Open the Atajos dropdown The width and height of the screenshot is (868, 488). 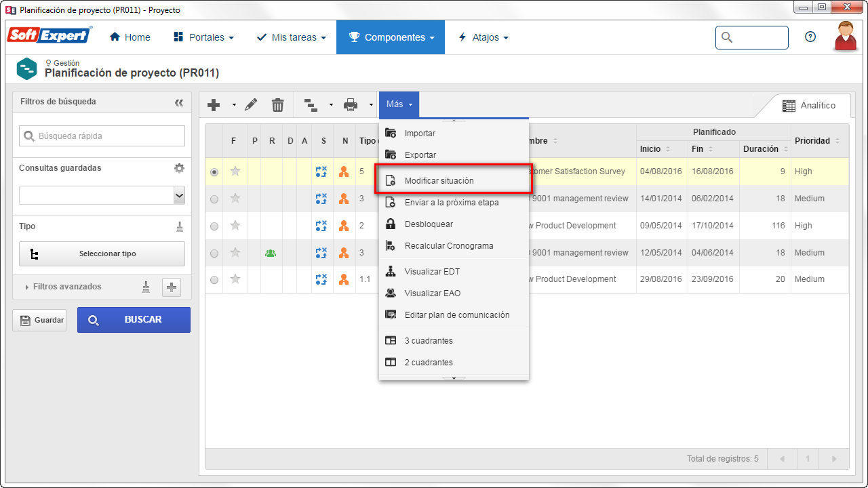coord(484,37)
